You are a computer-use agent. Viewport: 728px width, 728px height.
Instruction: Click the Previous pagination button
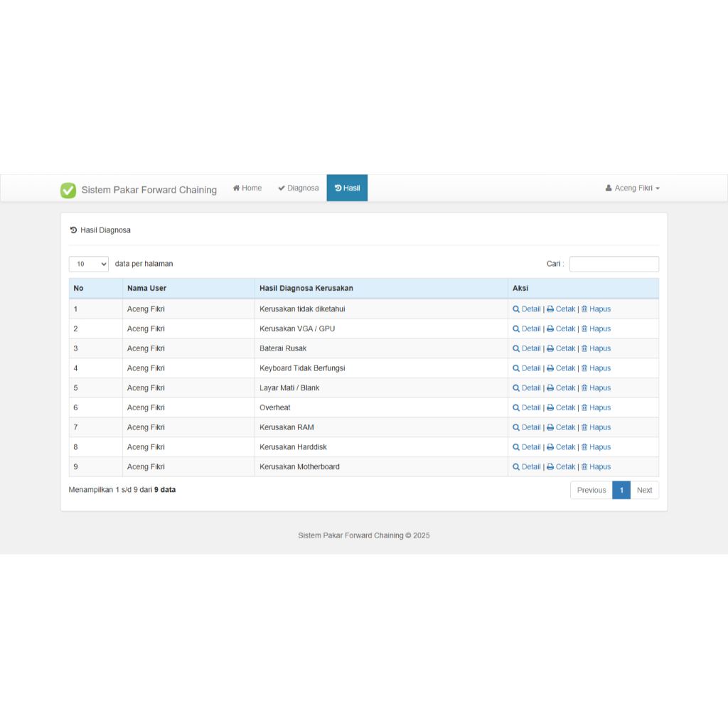click(x=591, y=491)
